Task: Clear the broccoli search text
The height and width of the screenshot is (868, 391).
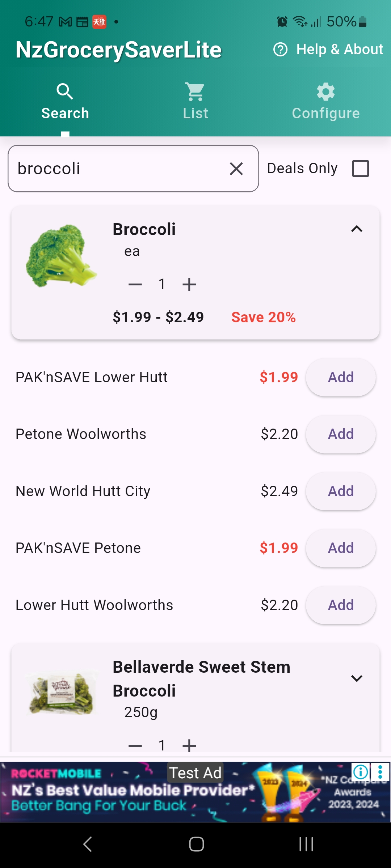Action: (x=236, y=169)
